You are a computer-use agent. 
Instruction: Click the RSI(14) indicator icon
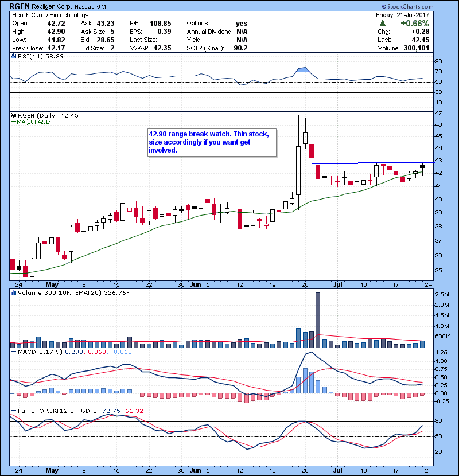coord(13,56)
